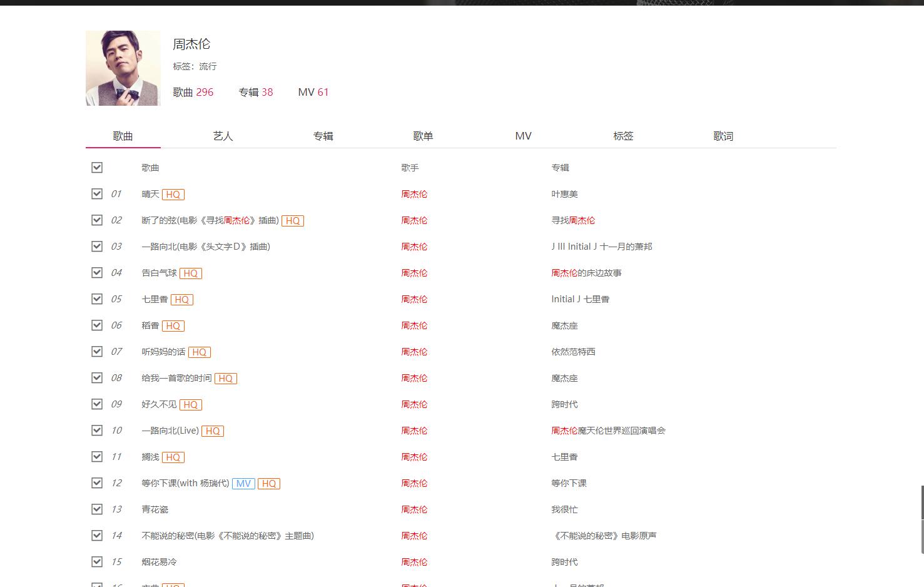Click the HQ badge beside 给我一首歌的时间

tap(226, 378)
